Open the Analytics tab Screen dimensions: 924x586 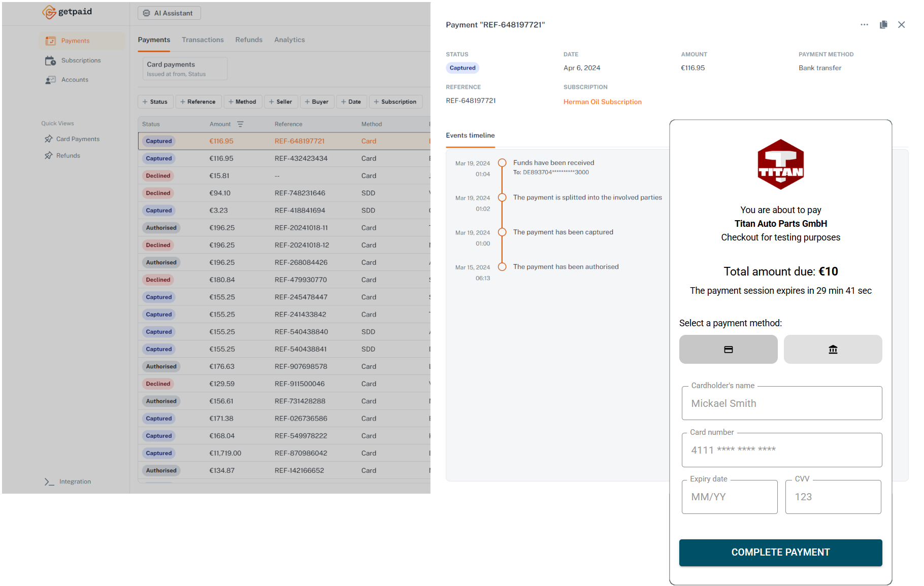pyautogui.click(x=289, y=40)
